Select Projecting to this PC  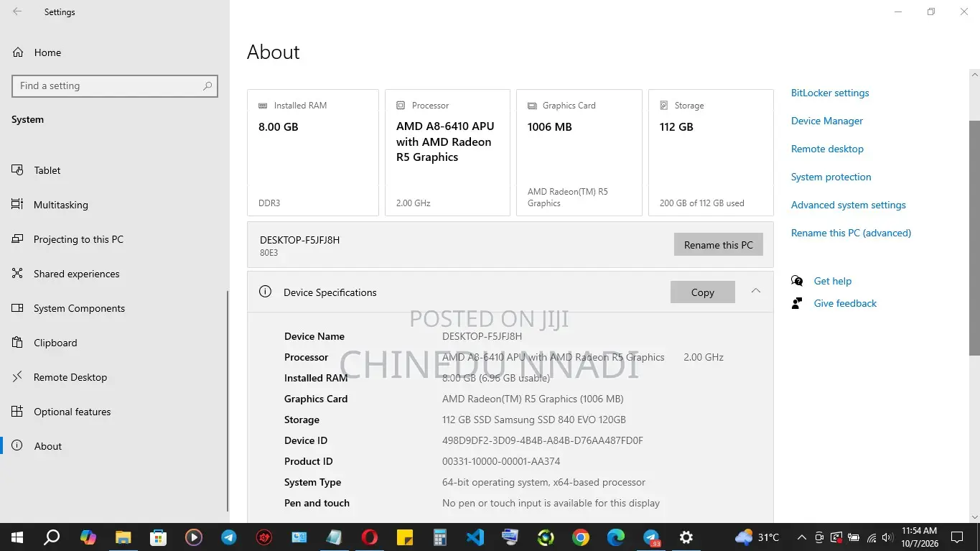[78, 239]
